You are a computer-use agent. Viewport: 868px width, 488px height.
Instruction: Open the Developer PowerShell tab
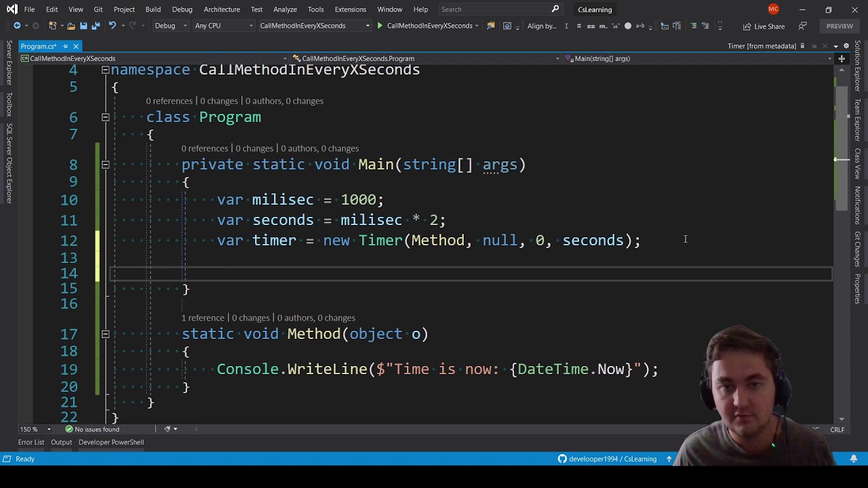(x=111, y=442)
